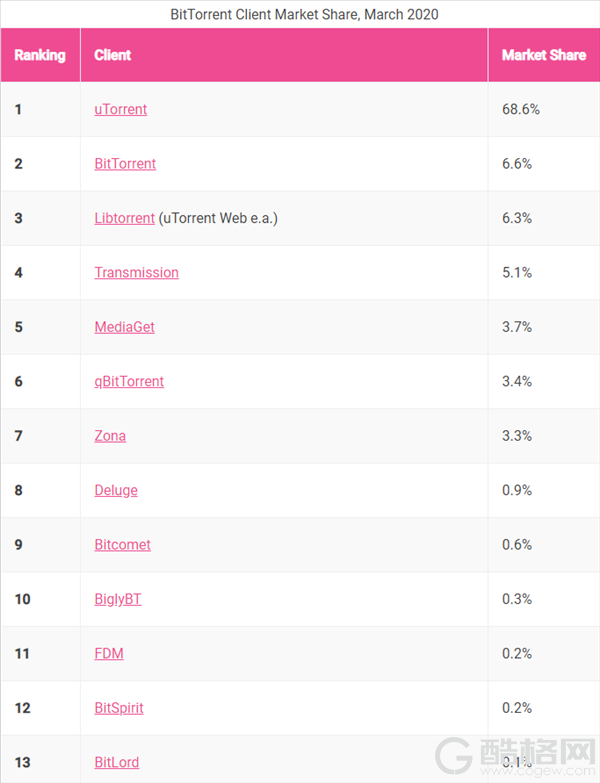Click the watermark logo icon

[454, 756]
